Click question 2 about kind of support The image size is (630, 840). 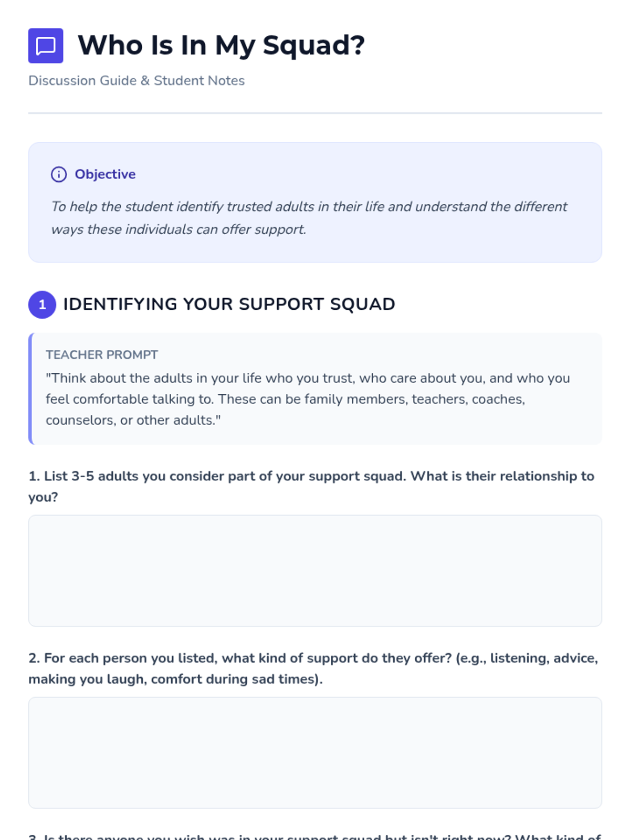coord(313,668)
